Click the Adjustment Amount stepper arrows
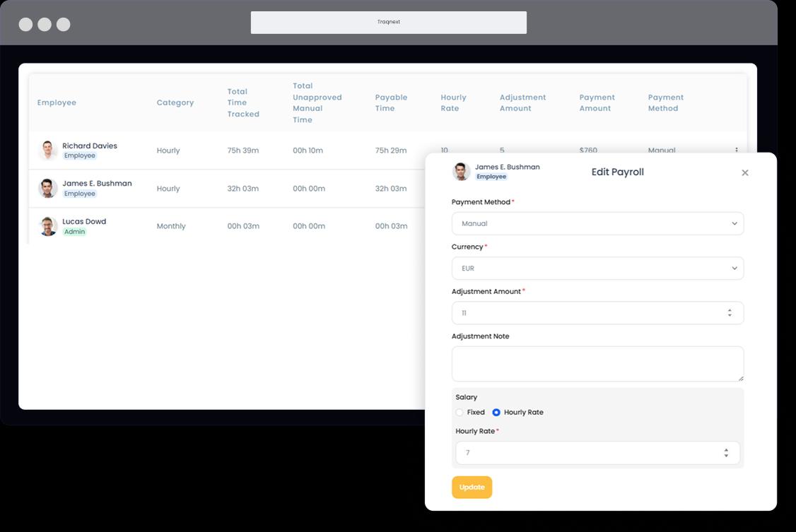The height and width of the screenshot is (532, 796). pyautogui.click(x=730, y=313)
